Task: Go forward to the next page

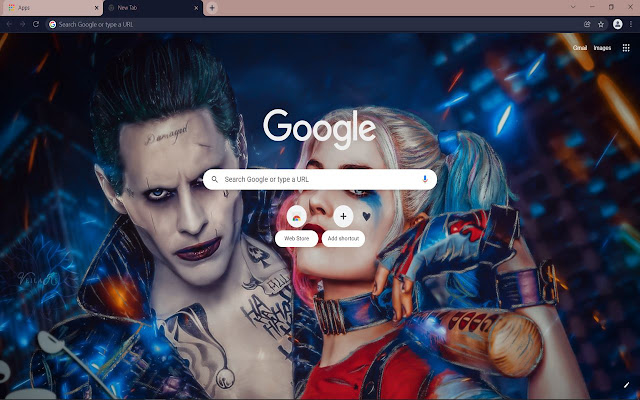Action: coord(22,24)
